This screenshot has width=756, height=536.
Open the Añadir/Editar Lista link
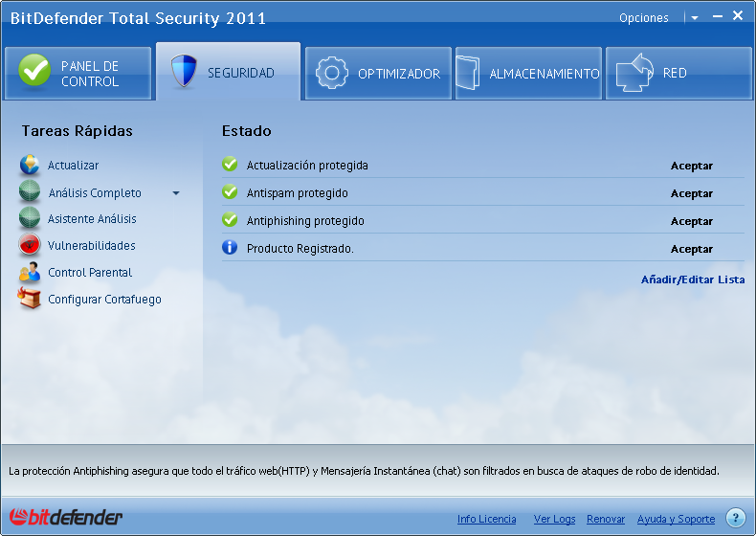coord(692,279)
